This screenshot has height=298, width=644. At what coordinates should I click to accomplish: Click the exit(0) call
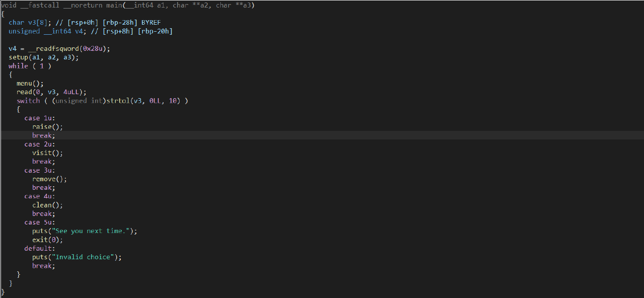[x=40, y=240]
